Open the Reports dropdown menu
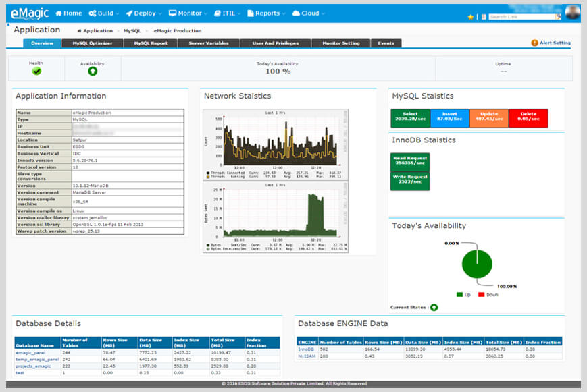 pyautogui.click(x=266, y=13)
